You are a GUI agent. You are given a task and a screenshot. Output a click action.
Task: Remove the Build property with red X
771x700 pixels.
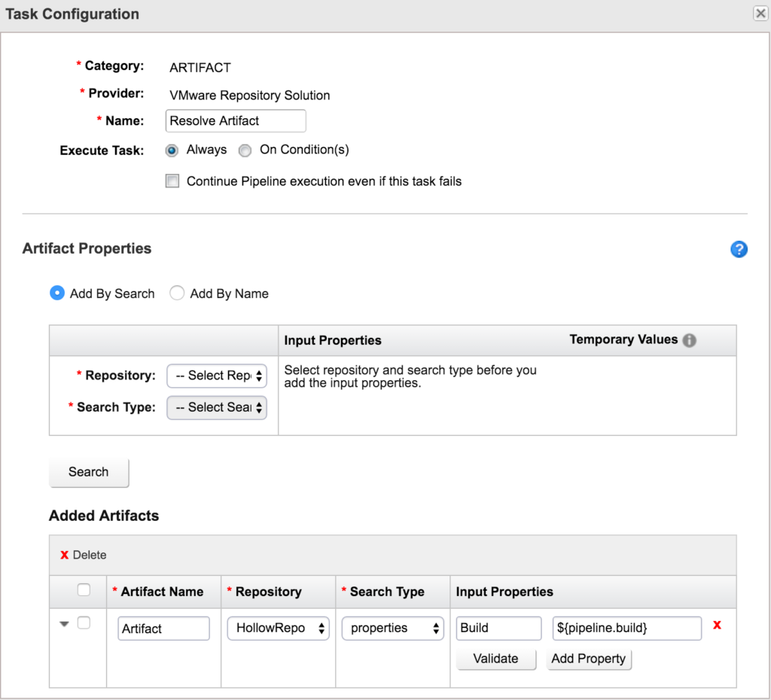pos(717,625)
